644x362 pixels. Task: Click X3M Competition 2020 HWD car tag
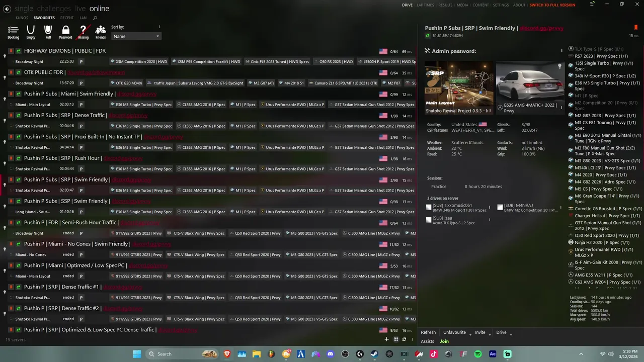(139, 62)
